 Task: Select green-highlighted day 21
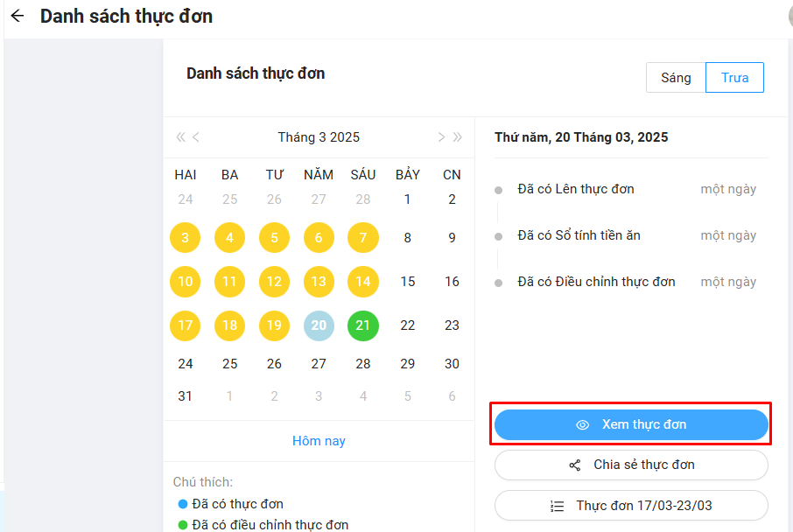363,325
